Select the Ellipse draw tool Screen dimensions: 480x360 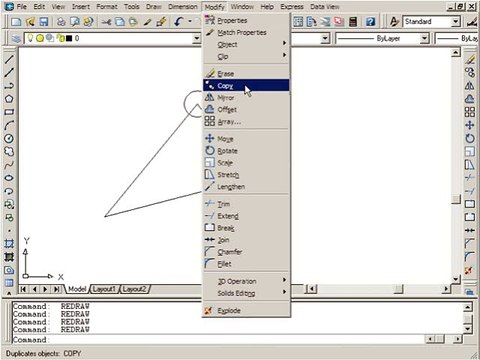click(x=9, y=178)
